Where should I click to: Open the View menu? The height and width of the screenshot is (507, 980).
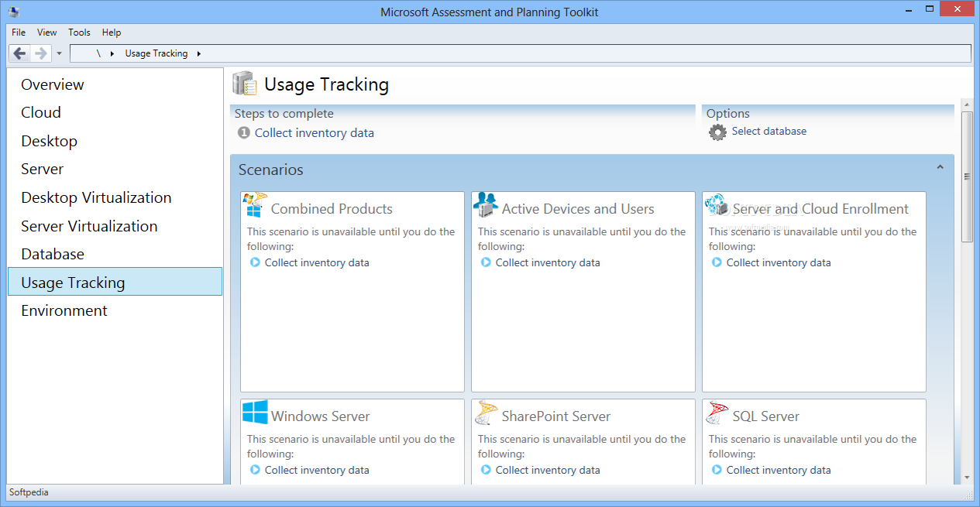(x=46, y=33)
